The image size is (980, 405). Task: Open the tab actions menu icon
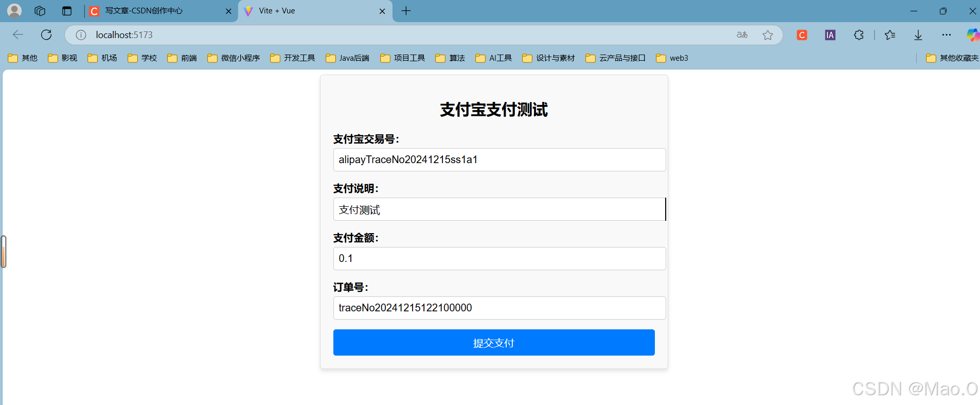(x=67, y=11)
